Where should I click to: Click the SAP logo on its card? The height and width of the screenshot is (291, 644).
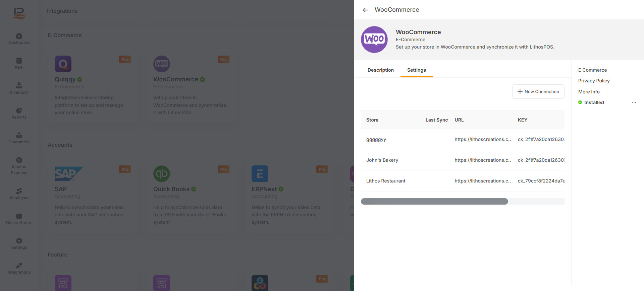(69, 174)
